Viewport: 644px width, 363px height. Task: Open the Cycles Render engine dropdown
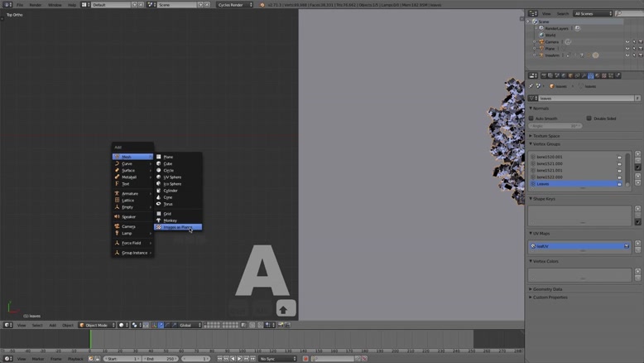tap(234, 5)
